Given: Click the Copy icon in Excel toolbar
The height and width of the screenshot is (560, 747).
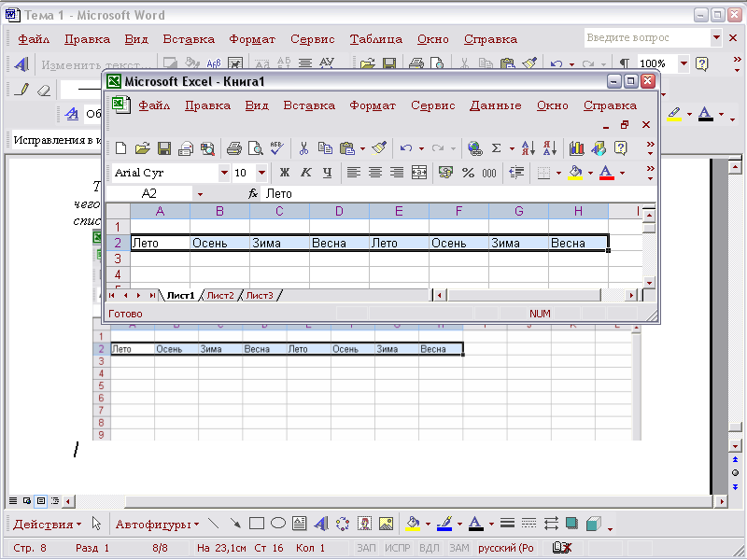Looking at the screenshot, I should 325,148.
